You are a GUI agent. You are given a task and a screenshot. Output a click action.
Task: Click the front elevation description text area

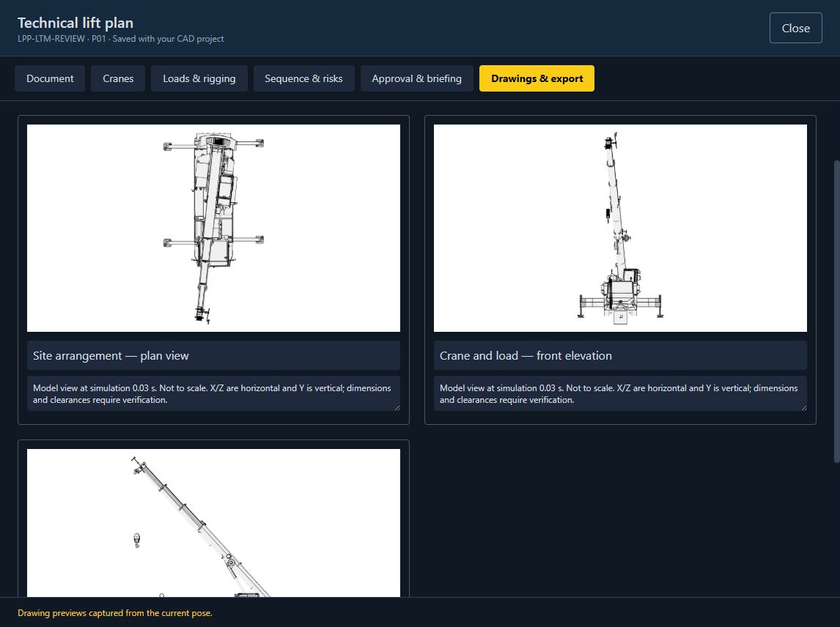tap(620, 393)
